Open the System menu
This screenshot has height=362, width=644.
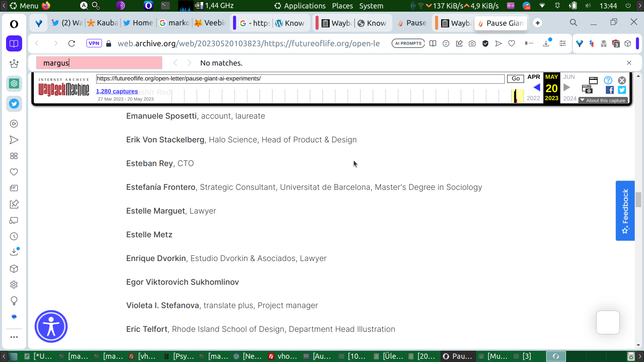tap(371, 6)
